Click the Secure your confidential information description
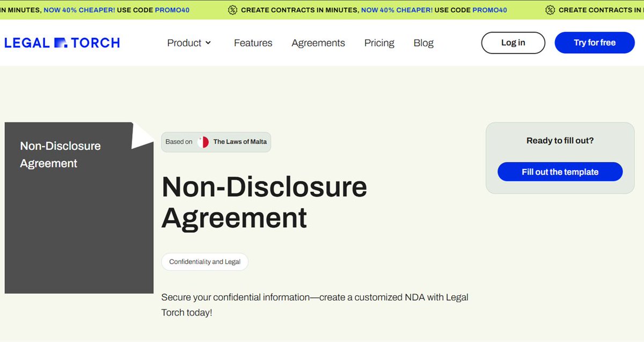Image resolution: width=644 pixels, height=342 pixels. pyautogui.click(x=315, y=304)
